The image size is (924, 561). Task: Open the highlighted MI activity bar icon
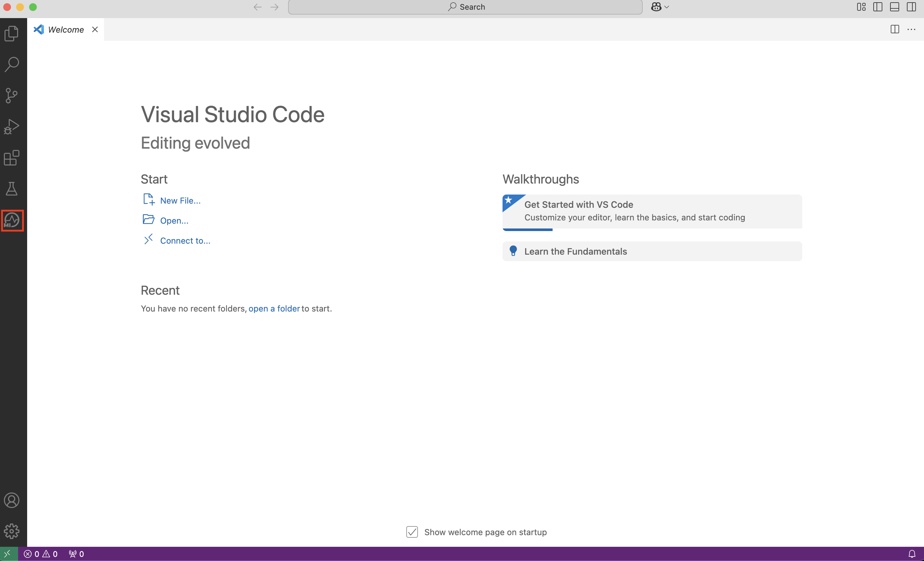point(12,220)
